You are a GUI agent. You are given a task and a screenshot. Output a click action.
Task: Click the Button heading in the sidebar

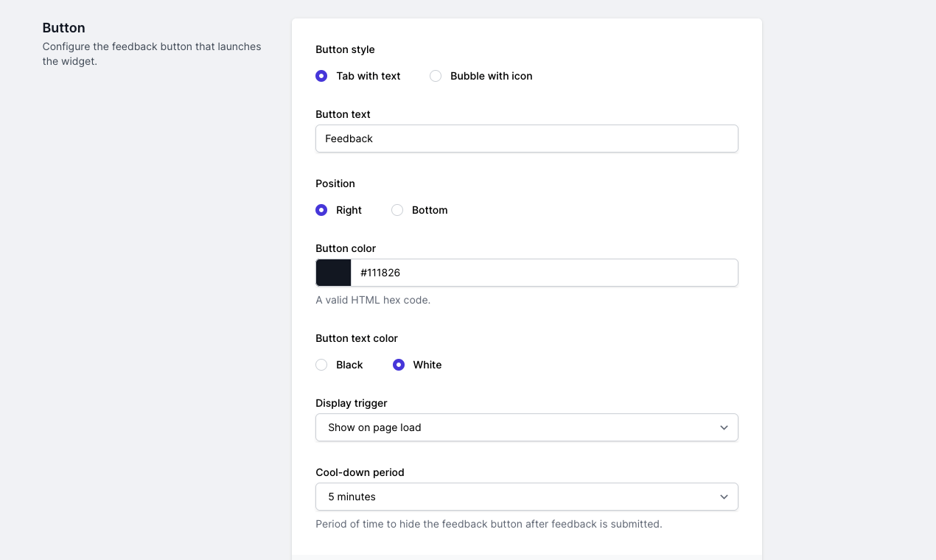[63, 27]
